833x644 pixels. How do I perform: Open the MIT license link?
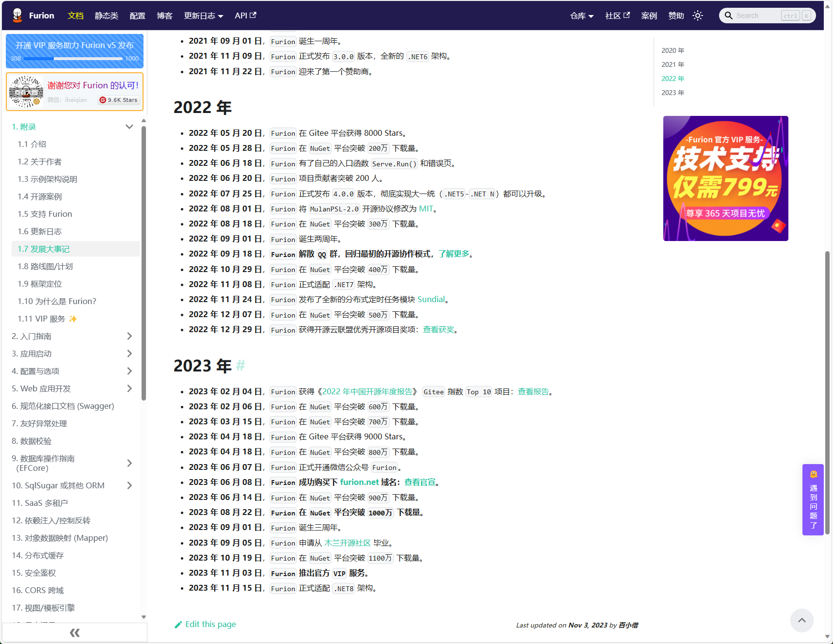[426, 209]
